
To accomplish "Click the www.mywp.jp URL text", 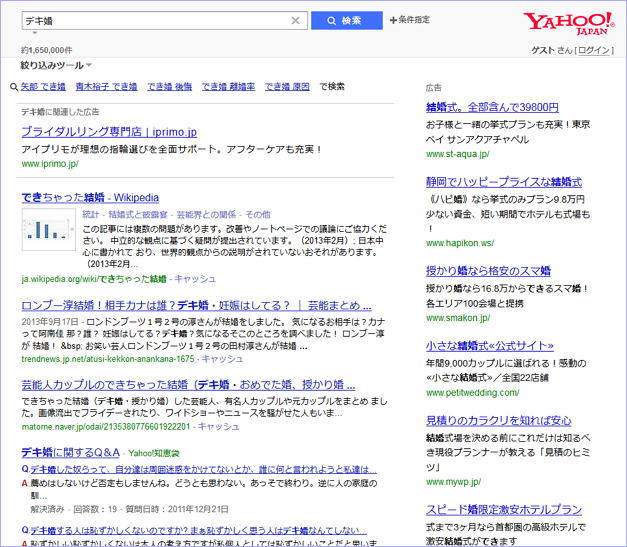I will tap(454, 482).
